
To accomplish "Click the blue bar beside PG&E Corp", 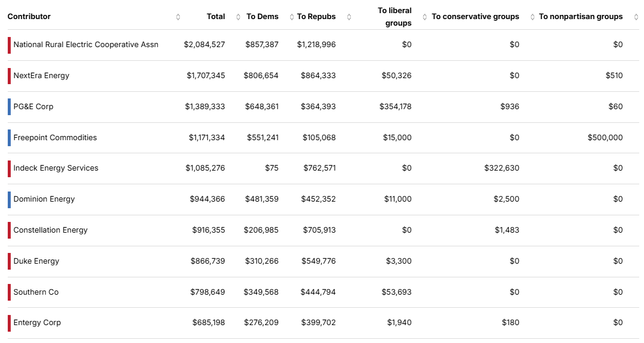I will 9,107.
